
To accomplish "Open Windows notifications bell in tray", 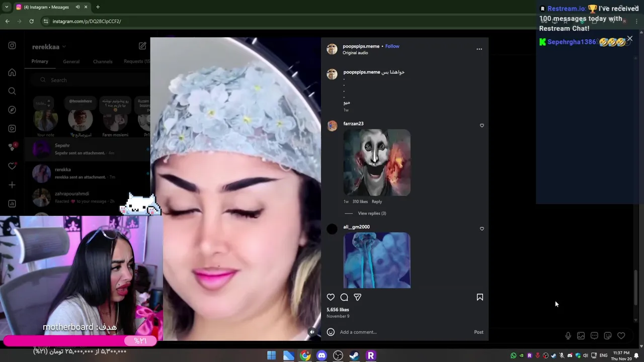I will 636,356.
